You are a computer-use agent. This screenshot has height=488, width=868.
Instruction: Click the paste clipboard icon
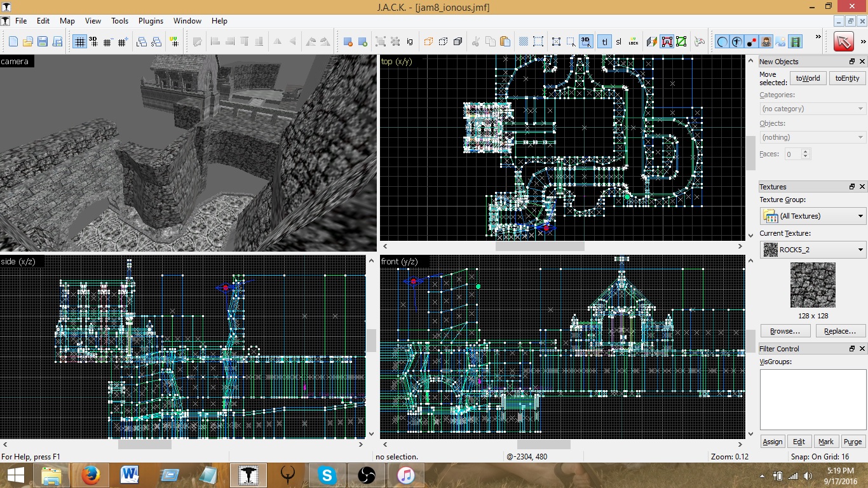505,42
